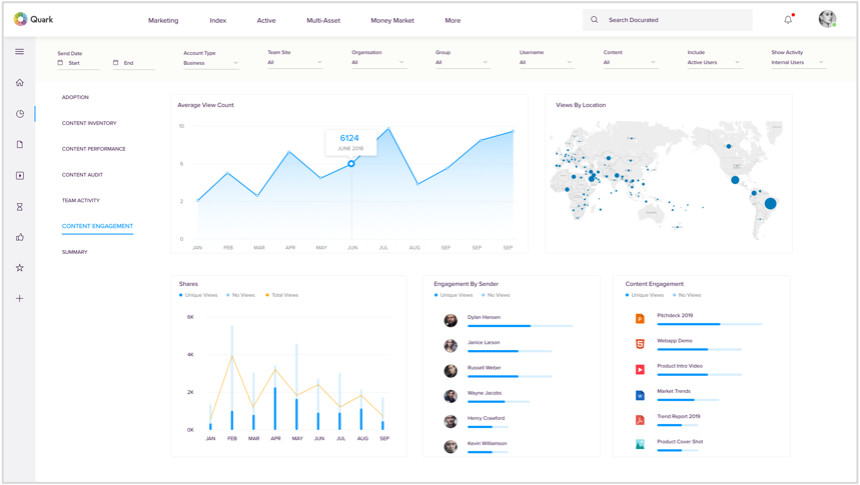This screenshot has width=860, height=485.
Task: Click the Product Cover Shot image icon
Action: [640, 444]
